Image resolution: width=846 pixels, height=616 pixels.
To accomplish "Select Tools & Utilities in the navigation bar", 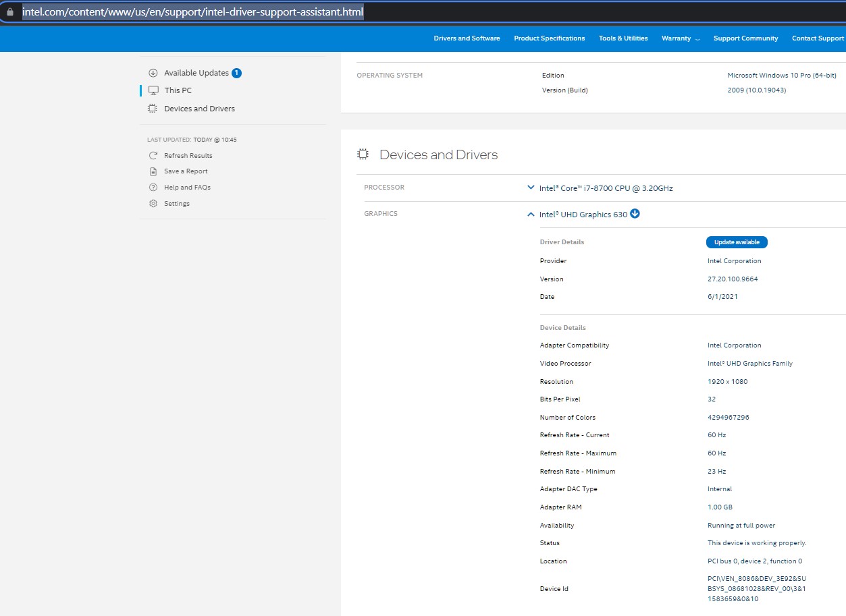I will (x=623, y=38).
